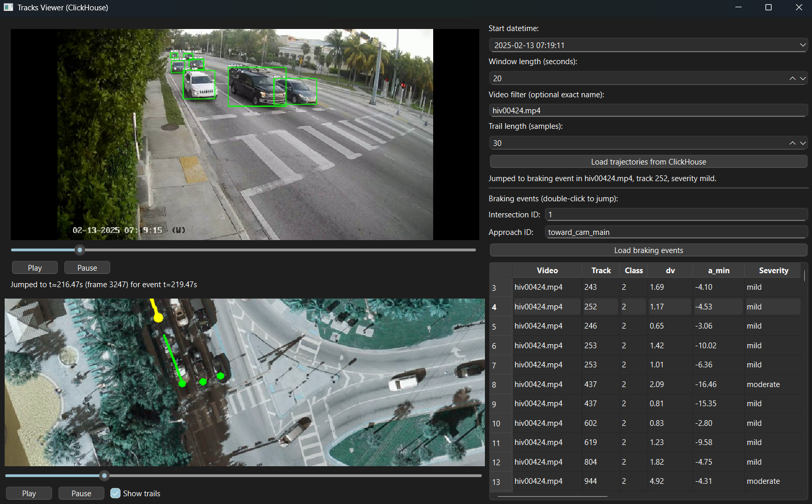This screenshot has height=504, width=812.
Task: Select braking event row with track 944
Action: (x=590, y=481)
